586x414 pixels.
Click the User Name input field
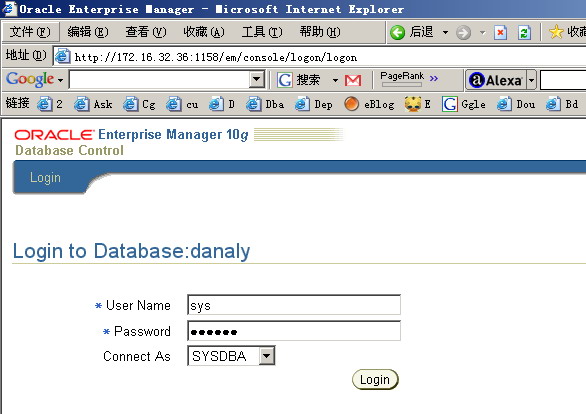click(x=294, y=305)
